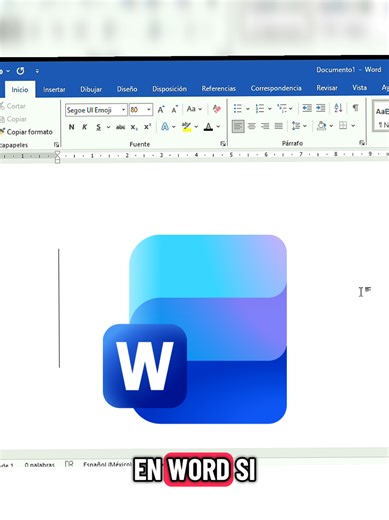
Task: Open the Referencias tab
Action: 218,89
